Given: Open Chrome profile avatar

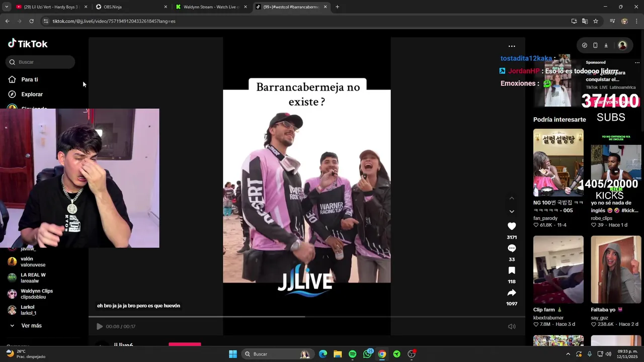Looking at the screenshot, I should click(x=624, y=21).
